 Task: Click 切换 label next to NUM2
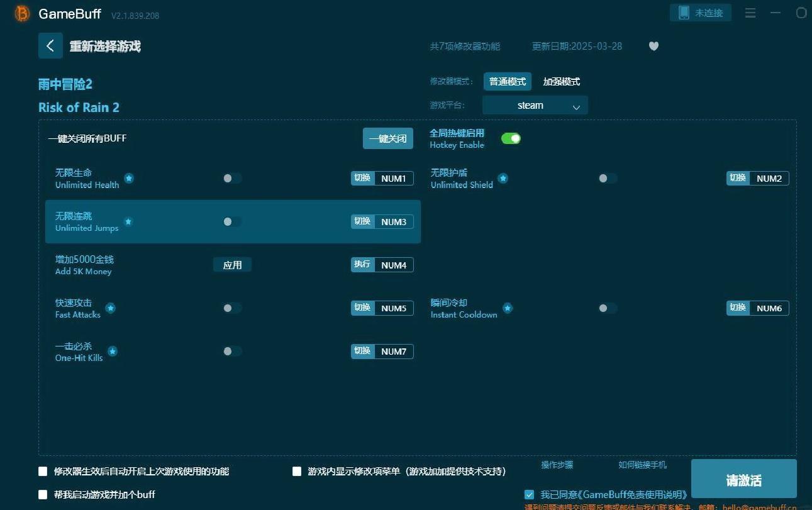(738, 178)
